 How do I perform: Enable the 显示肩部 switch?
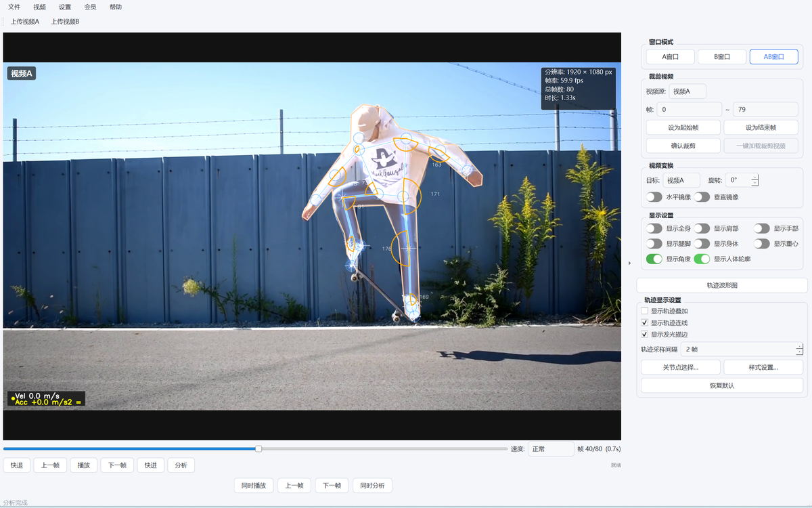tap(702, 229)
